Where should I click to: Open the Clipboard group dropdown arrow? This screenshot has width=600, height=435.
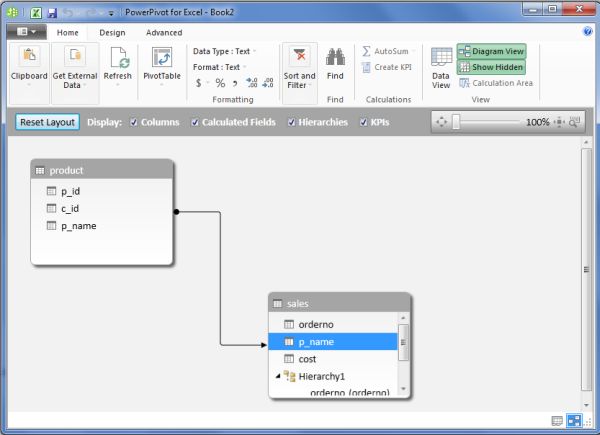[x=29, y=85]
